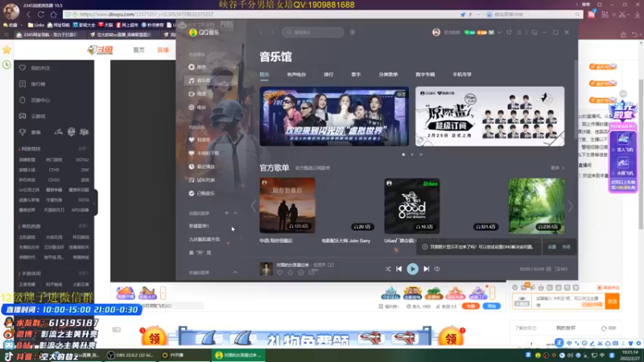Viewport: 644px width, 362px height.
Task: Open Douyu 首页 link
Action: click(x=138, y=50)
